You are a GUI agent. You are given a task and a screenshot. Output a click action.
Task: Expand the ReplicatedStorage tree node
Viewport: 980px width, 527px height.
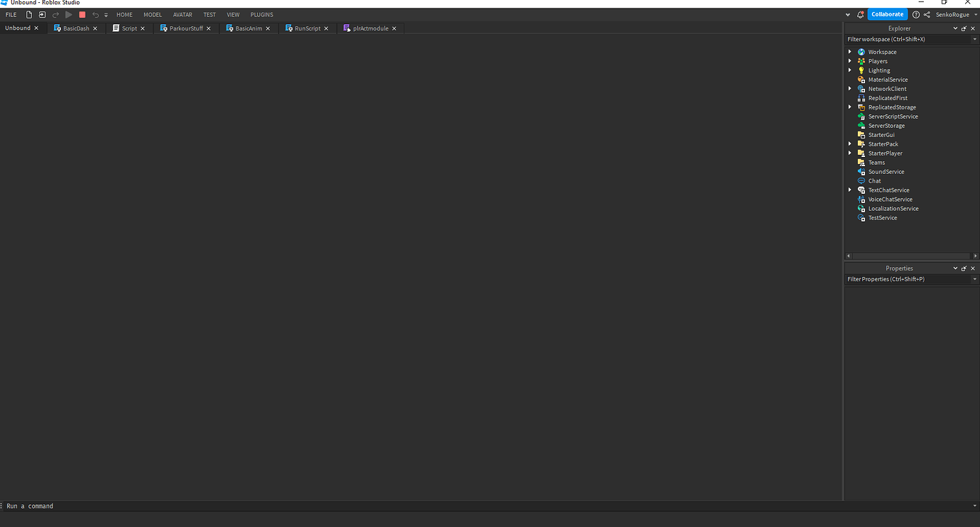pyautogui.click(x=850, y=107)
